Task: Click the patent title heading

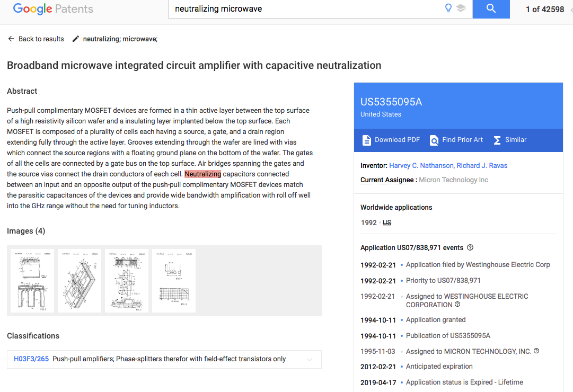Action: pyautogui.click(x=194, y=65)
